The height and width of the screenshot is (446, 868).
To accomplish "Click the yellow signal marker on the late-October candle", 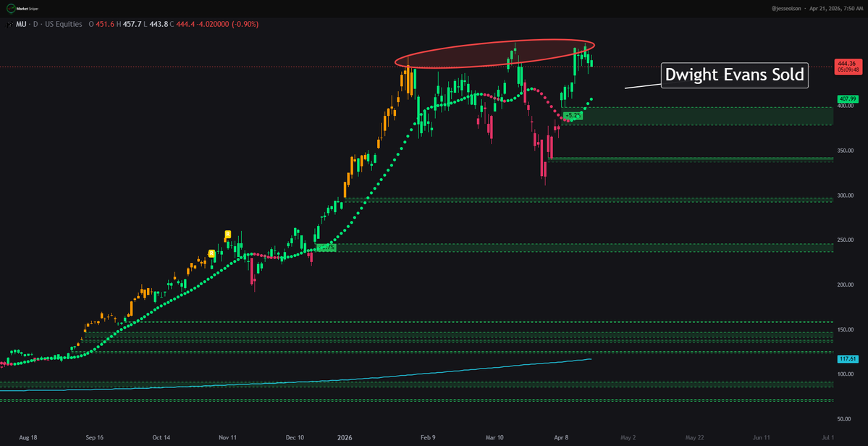I will pos(211,253).
